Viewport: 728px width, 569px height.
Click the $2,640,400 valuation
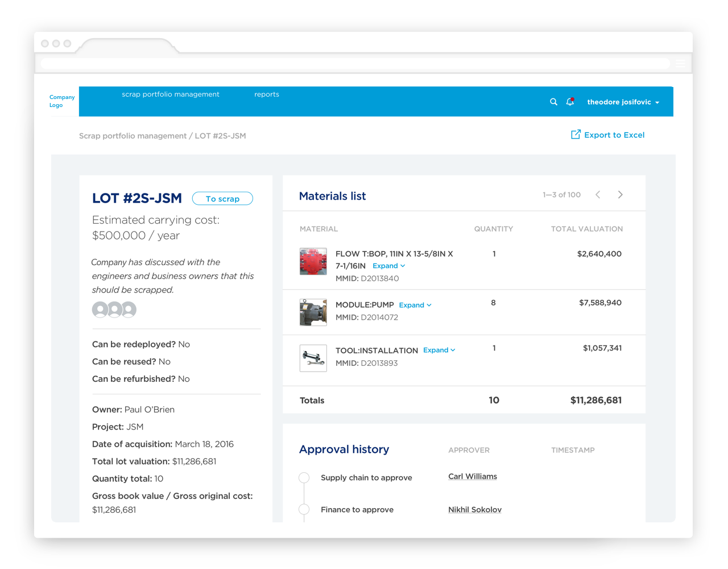pos(599,254)
